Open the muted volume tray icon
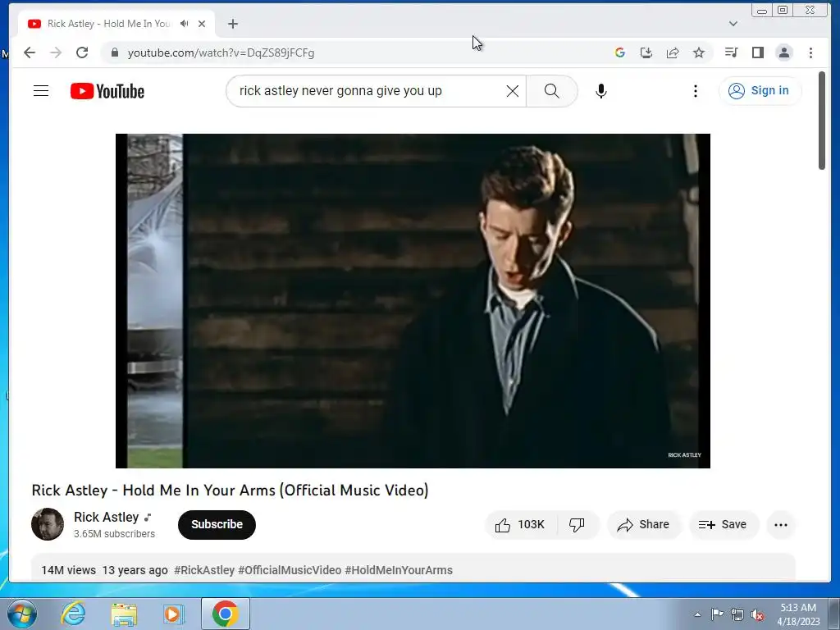The width and height of the screenshot is (840, 630). [x=757, y=615]
